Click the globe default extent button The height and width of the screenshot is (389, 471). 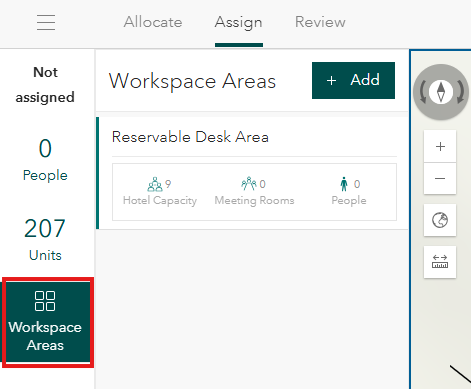(x=440, y=220)
